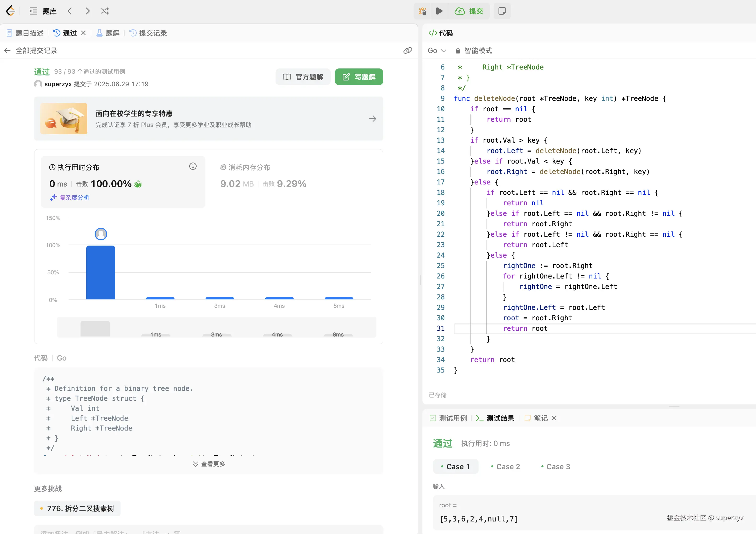Open the 题库 problem list panel
The height and width of the screenshot is (534, 756).
(x=43, y=11)
